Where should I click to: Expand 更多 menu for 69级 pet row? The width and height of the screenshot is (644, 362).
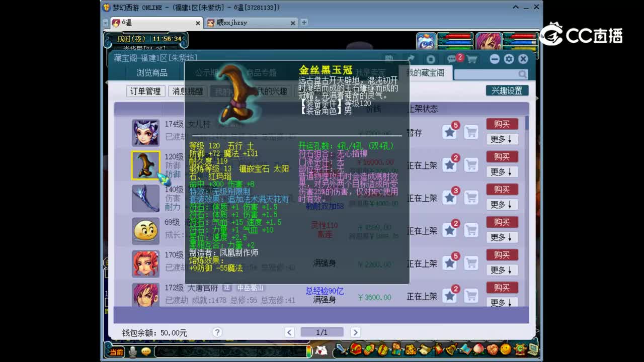[502, 237]
